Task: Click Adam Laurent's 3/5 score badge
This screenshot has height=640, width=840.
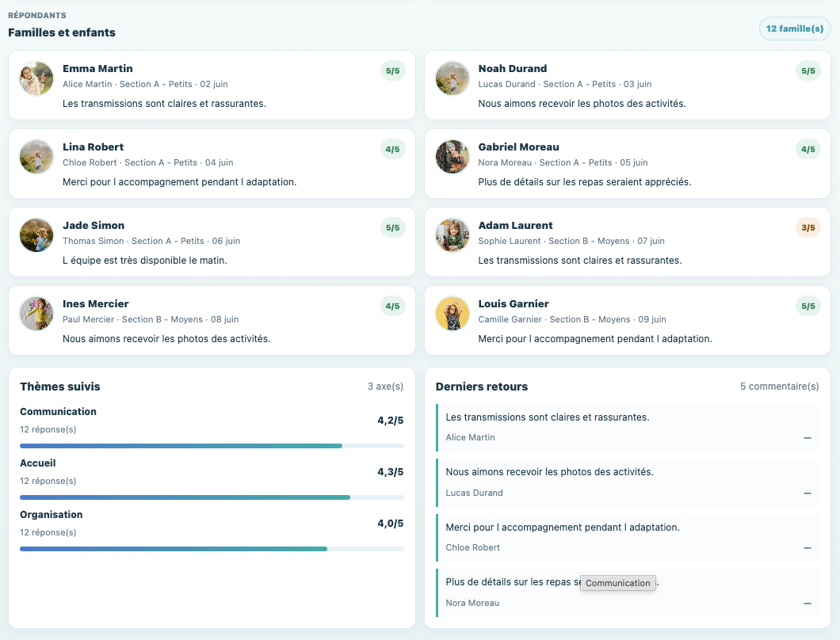Action: tap(808, 227)
